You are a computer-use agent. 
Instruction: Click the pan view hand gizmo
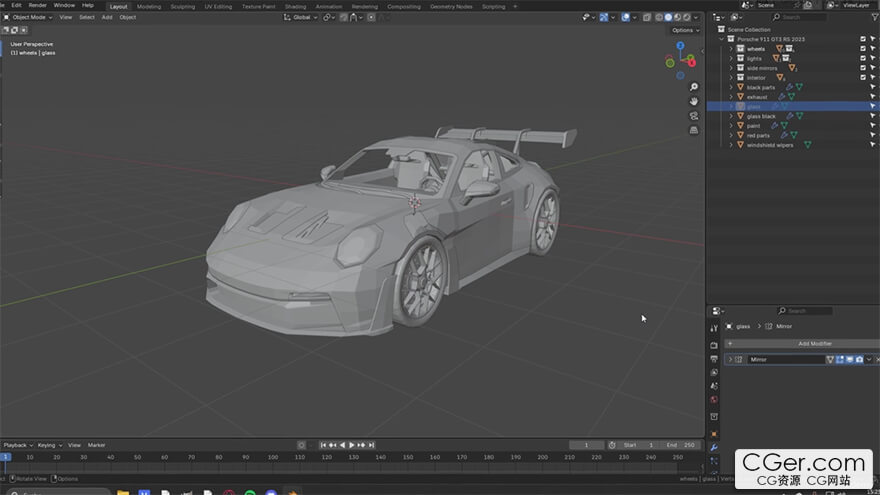click(x=694, y=101)
